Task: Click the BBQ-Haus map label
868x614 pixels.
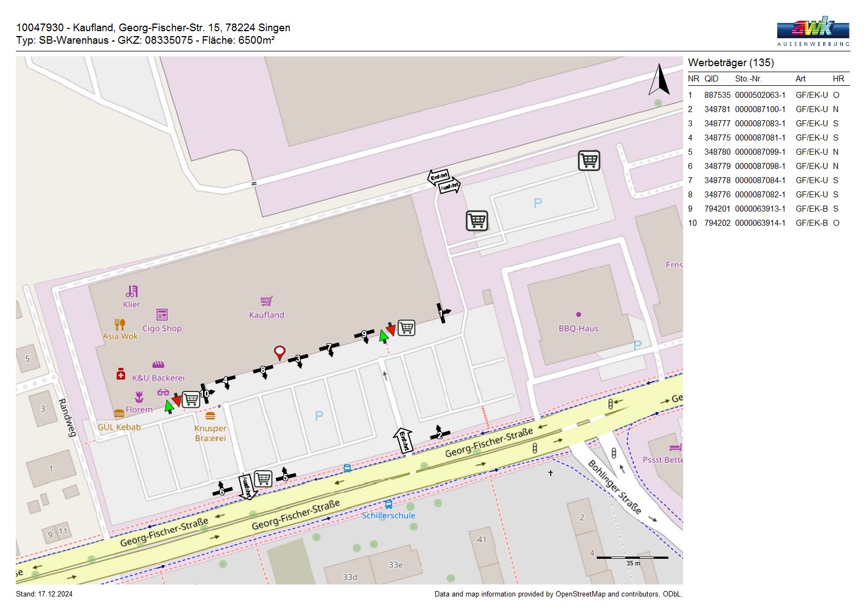Action: [578, 329]
